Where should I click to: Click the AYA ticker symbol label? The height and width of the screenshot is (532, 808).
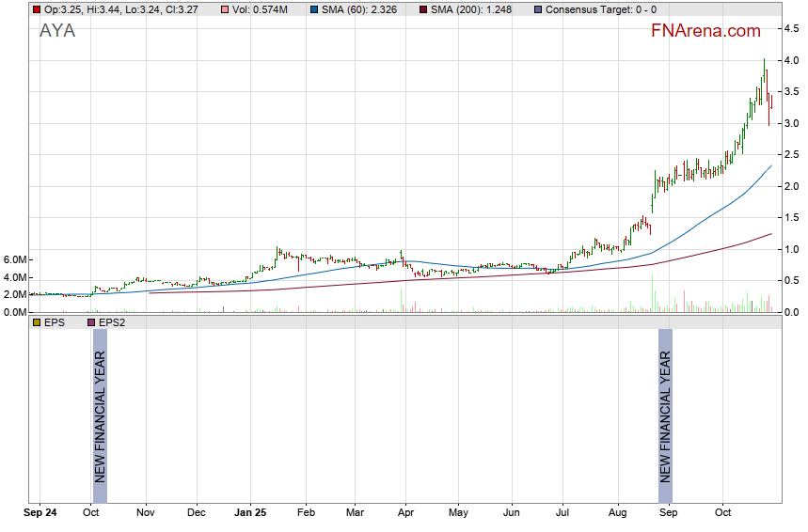[57, 31]
